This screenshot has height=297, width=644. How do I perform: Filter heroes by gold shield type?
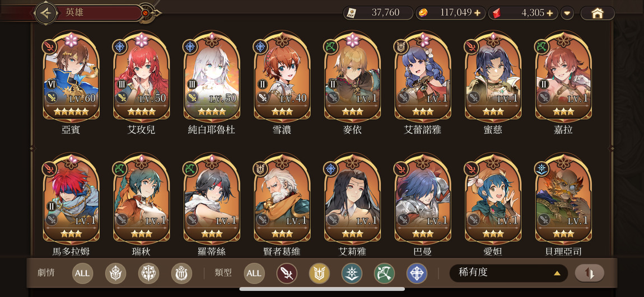click(x=319, y=273)
